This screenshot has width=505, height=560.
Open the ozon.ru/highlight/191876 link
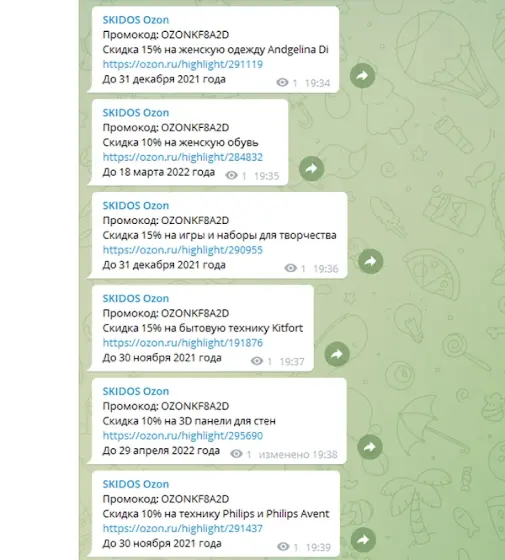click(x=182, y=343)
